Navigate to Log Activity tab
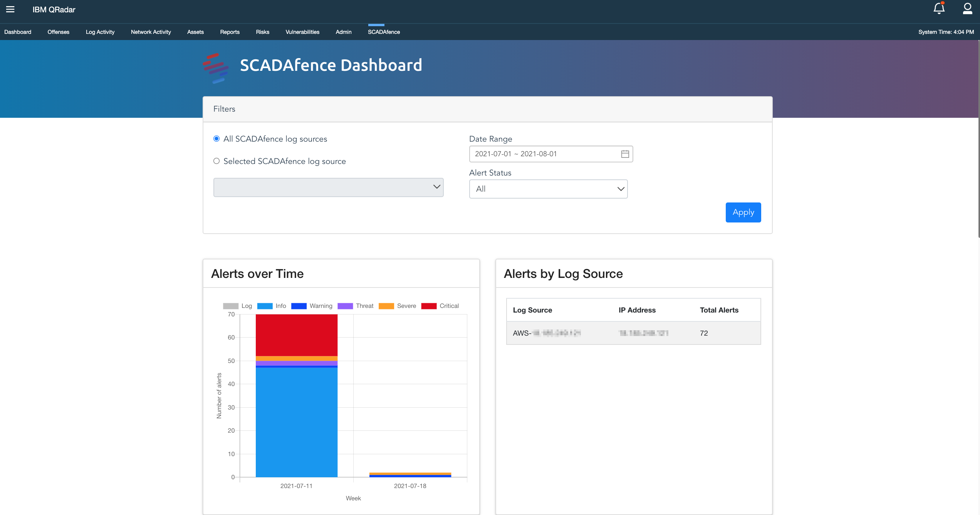 point(100,32)
